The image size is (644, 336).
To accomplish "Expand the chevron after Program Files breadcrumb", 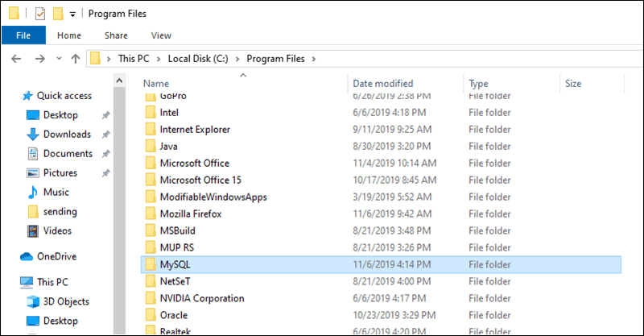I will pos(314,59).
